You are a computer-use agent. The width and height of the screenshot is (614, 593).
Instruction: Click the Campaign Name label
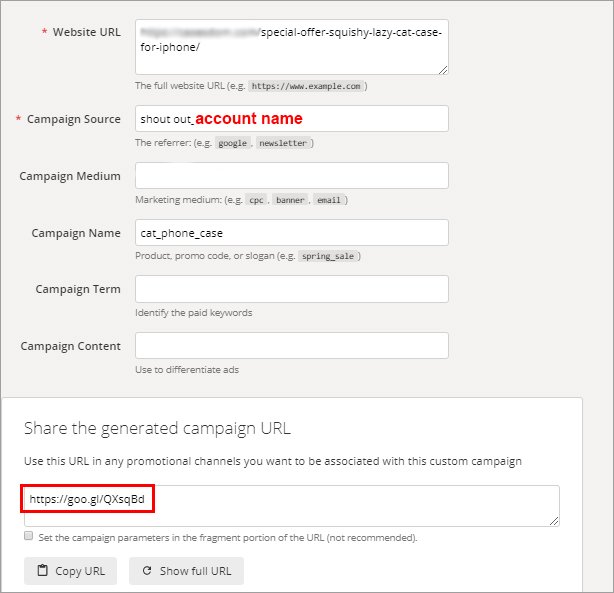pos(76,233)
